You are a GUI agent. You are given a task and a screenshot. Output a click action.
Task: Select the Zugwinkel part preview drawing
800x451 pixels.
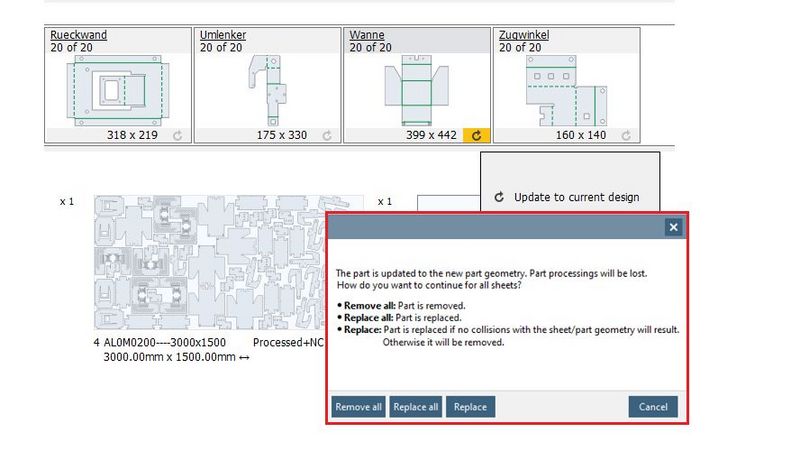(x=564, y=91)
